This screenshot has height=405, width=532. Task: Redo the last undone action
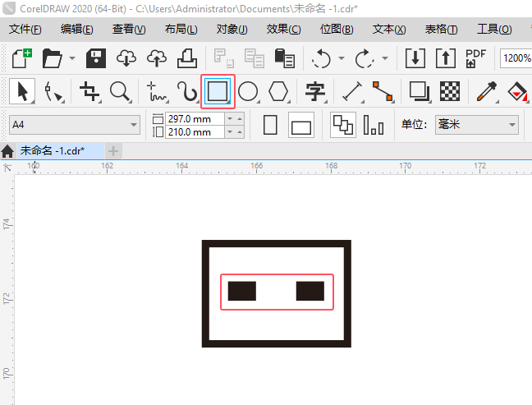365,58
